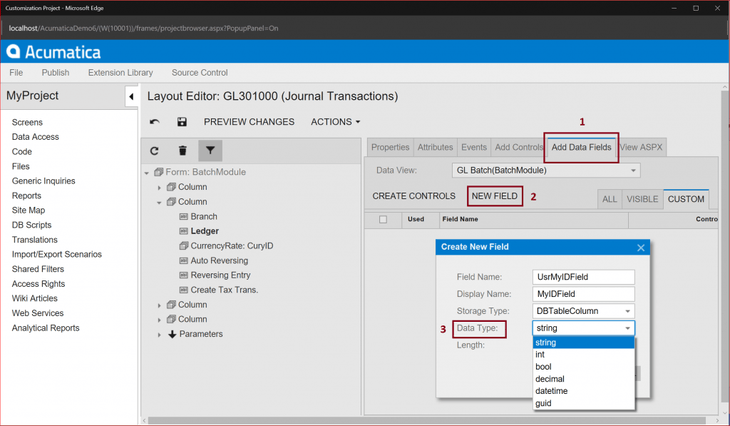Viewport: 730px width, 426px height.
Task: Click the CurrencyRate: CuryID container icon
Action: click(x=183, y=246)
